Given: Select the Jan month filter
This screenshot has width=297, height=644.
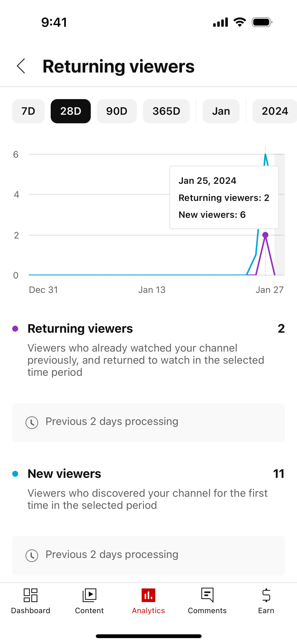Looking at the screenshot, I should (221, 111).
